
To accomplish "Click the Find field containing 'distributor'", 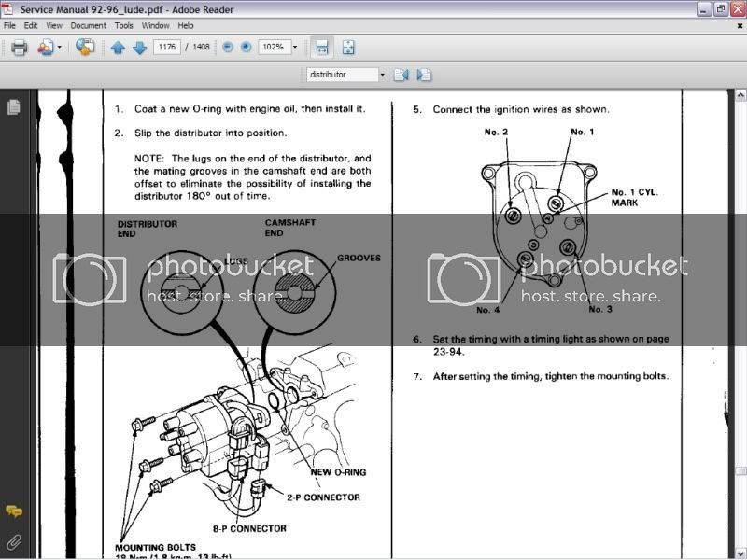I will pos(342,75).
